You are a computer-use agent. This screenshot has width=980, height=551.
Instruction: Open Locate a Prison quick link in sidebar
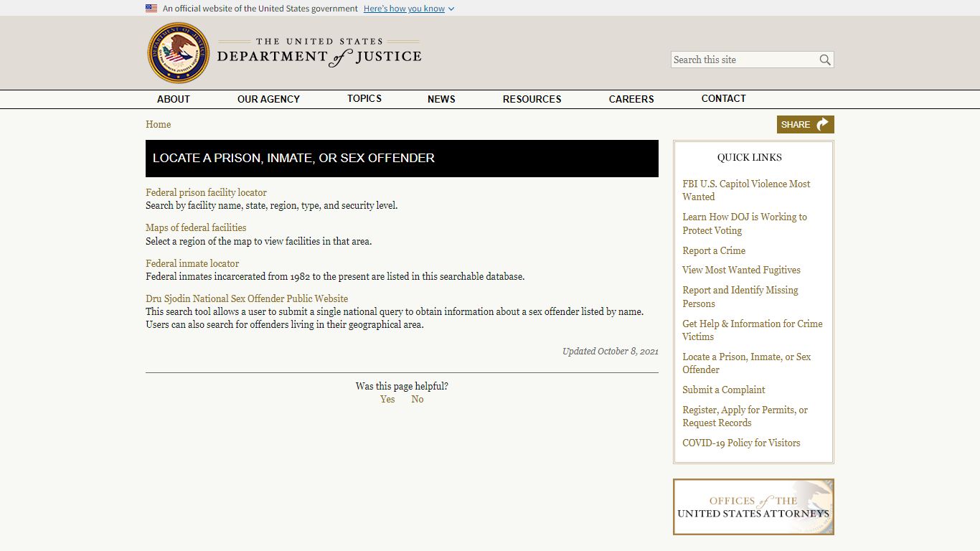pyautogui.click(x=747, y=363)
